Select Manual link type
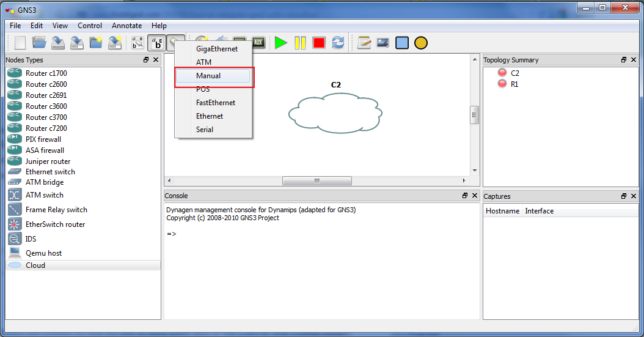Image resolution: width=644 pixels, height=337 pixels. [x=214, y=76]
